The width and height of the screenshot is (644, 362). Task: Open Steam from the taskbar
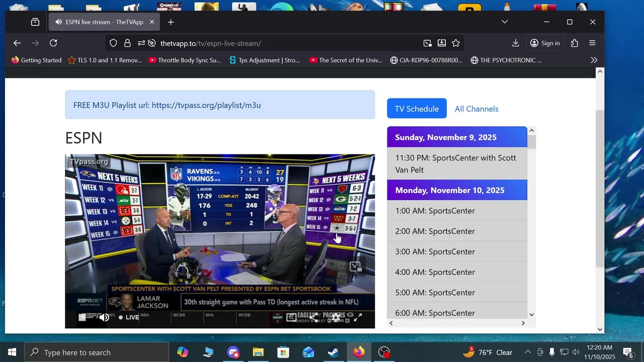(x=334, y=352)
